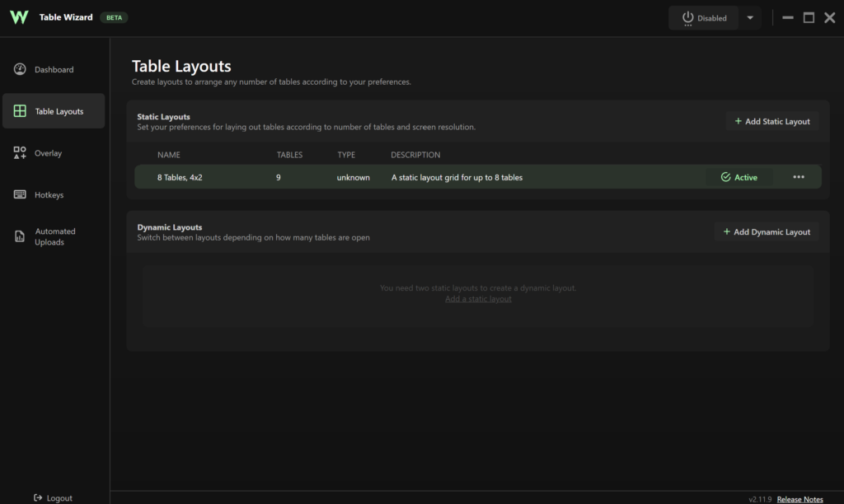The image size is (844, 504).
Task: Click the DESCRIPTION column header
Action: (415, 154)
